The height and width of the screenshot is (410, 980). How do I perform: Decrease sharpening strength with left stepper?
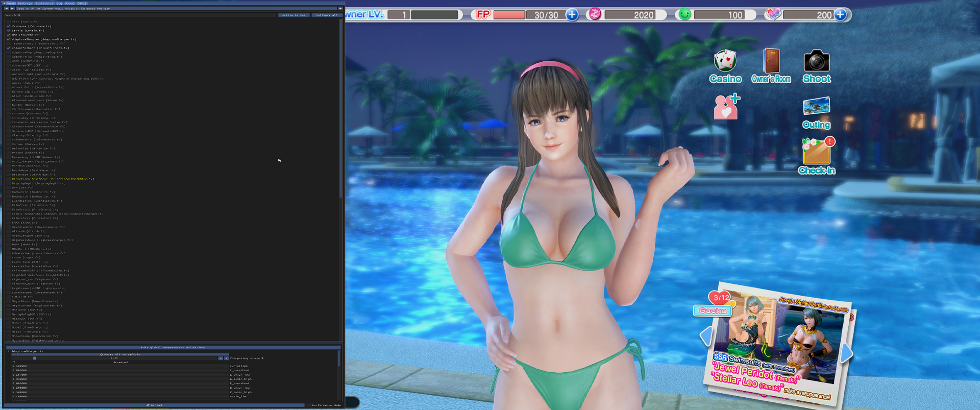pyautogui.click(x=220, y=358)
